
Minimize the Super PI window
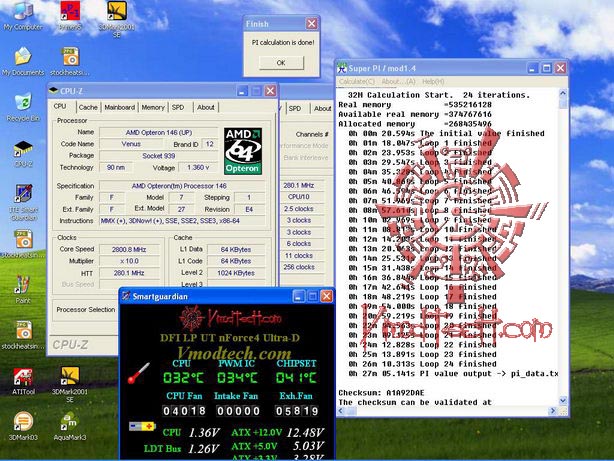click(532, 69)
